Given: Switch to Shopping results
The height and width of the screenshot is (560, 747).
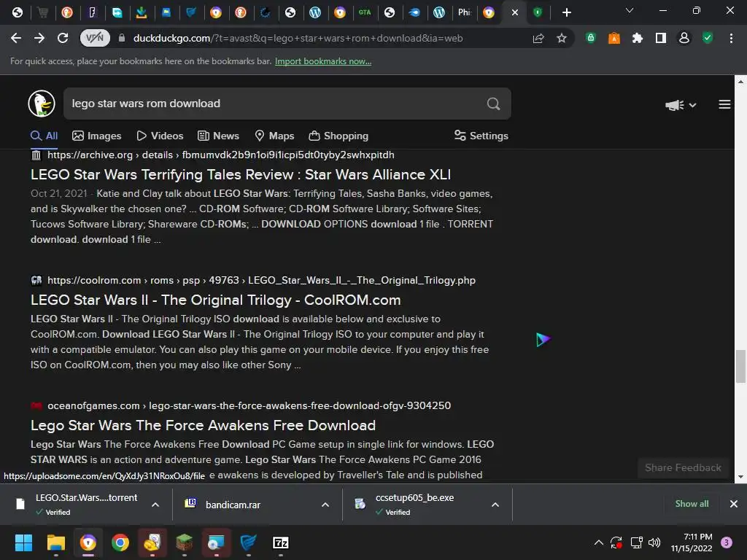Looking at the screenshot, I should [338, 136].
